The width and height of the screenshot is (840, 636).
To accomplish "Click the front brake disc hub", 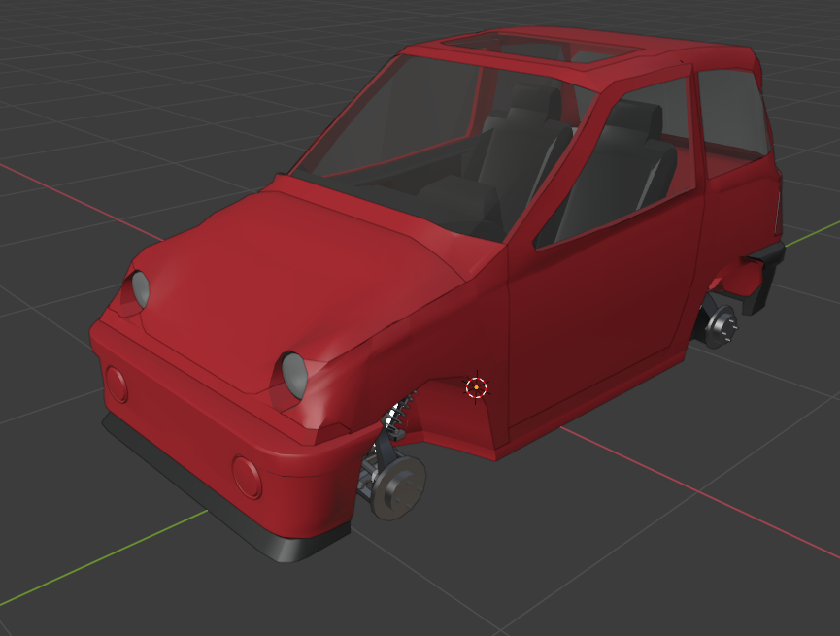I will (x=399, y=488).
